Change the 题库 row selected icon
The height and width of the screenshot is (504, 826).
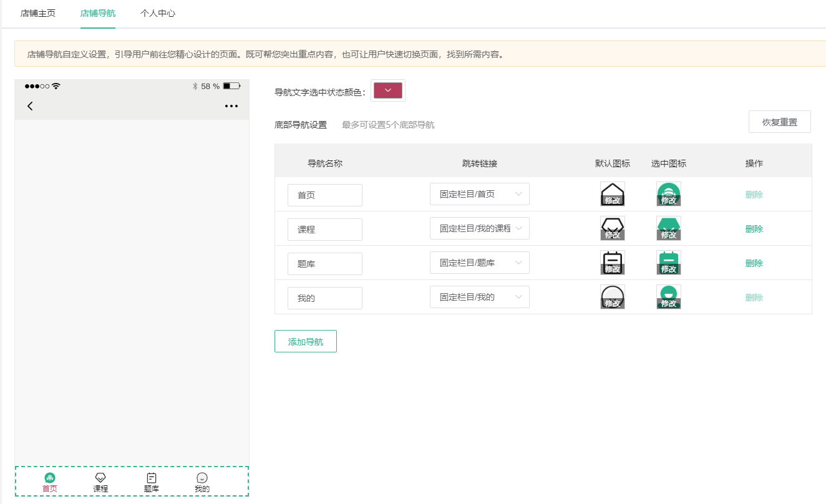pos(668,263)
